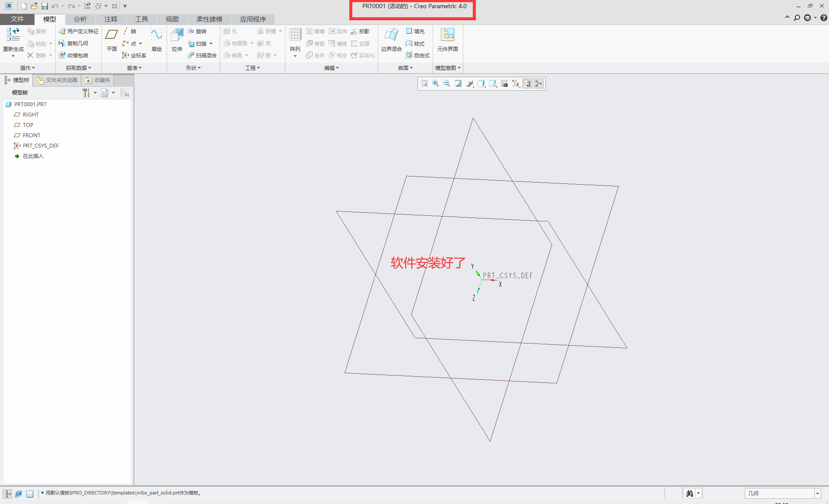Open the geometry (几何) selection filter dropdown
The width and height of the screenshot is (829, 504).
pyautogui.click(x=817, y=493)
